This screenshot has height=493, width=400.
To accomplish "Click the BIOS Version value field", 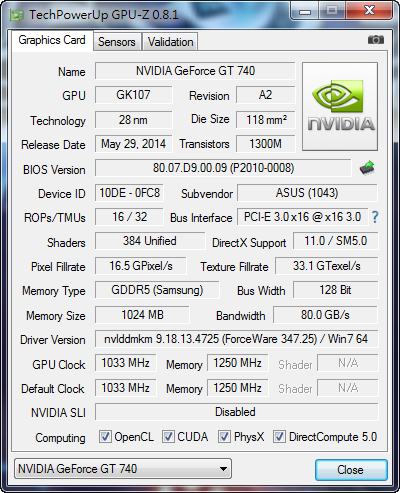I will (223, 168).
